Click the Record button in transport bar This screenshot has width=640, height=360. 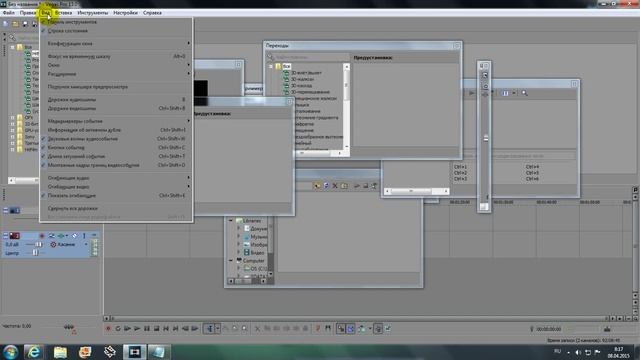(108, 329)
